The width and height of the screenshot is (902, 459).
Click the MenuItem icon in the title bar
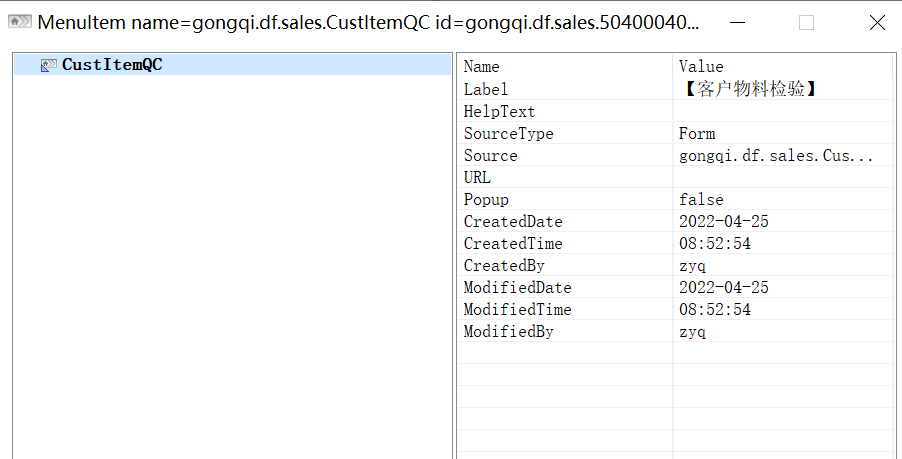pos(20,22)
